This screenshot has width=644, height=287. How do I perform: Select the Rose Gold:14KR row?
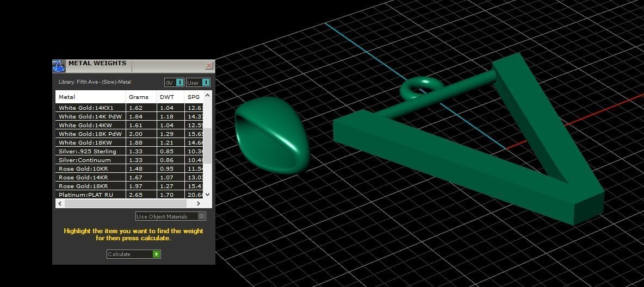coord(130,177)
